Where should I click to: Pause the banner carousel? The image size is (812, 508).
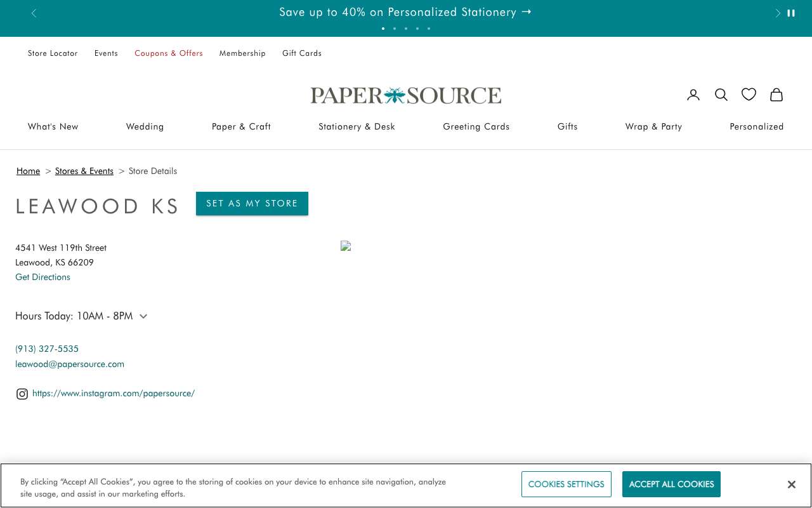[x=791, y=13]
